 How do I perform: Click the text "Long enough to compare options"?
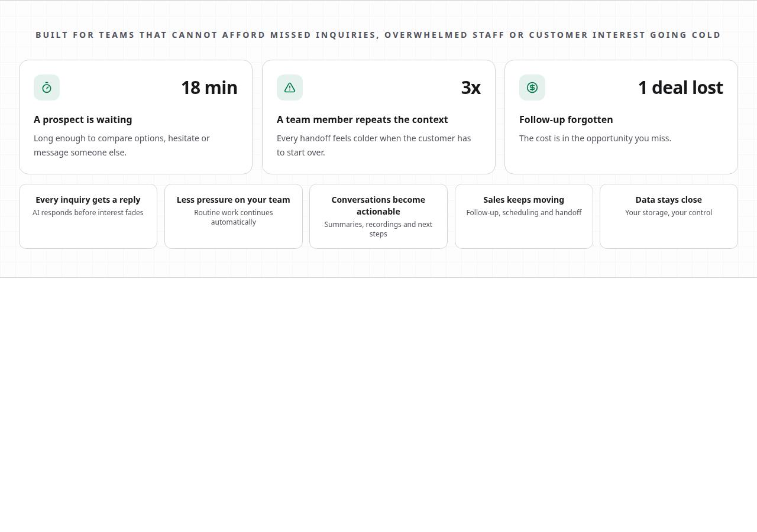pyautogui.click(x=99, y=138)
